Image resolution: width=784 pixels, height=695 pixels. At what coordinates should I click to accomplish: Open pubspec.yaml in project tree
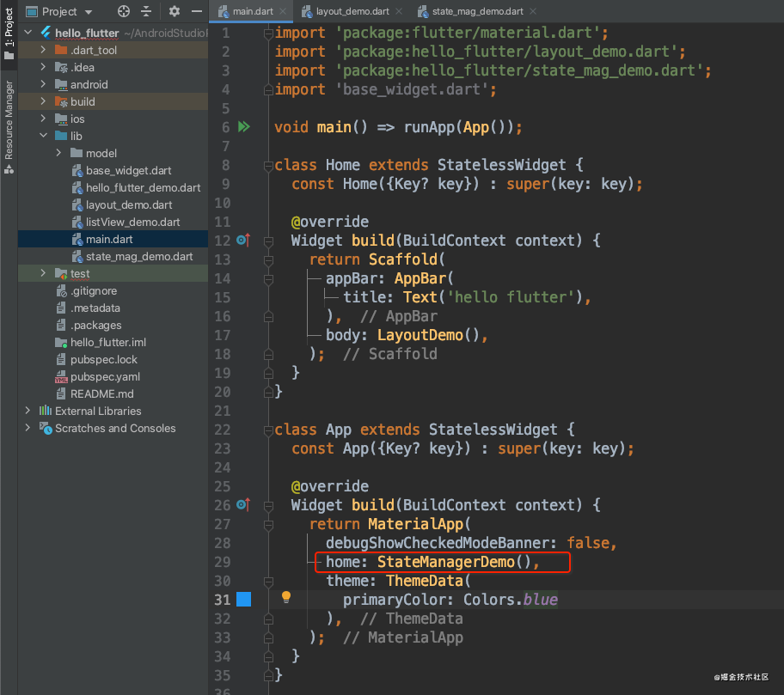105,377
